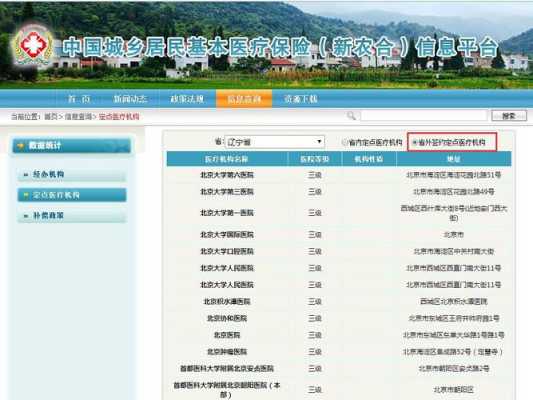This screenshot has width=533, height=400.
Task: Open 新闻动态 navigation tab
Action: [130, 99]
